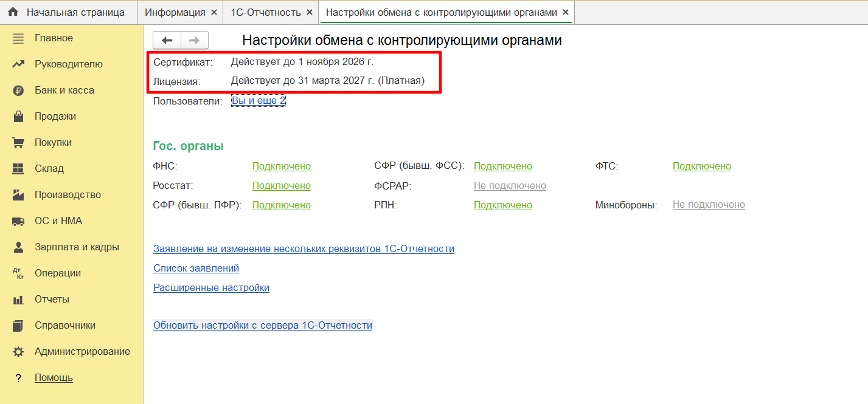This screenshot has height=404, width=868.
Task: Click the Операции Дт/Кт icon
Action: [18, 273]
